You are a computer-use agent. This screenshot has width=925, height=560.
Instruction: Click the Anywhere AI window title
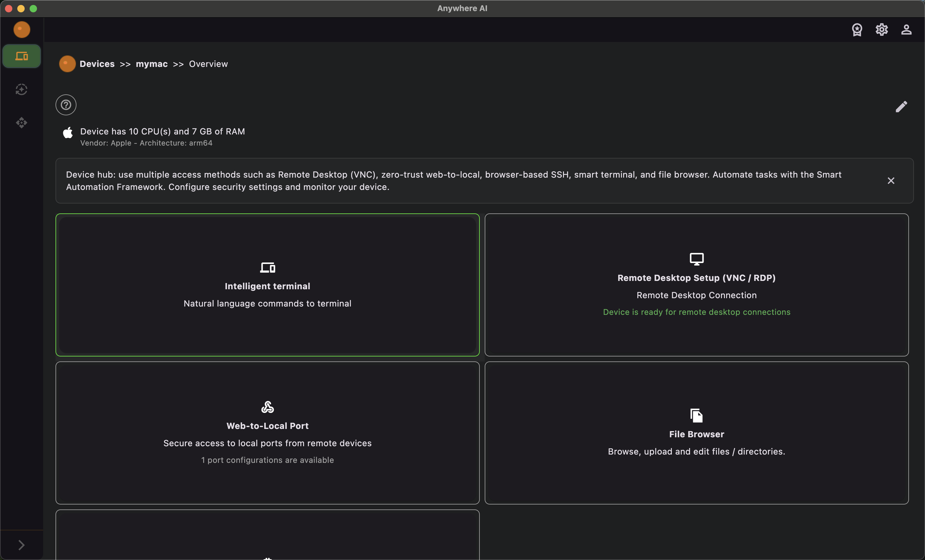pyautogui.click(x=462, y=8)
